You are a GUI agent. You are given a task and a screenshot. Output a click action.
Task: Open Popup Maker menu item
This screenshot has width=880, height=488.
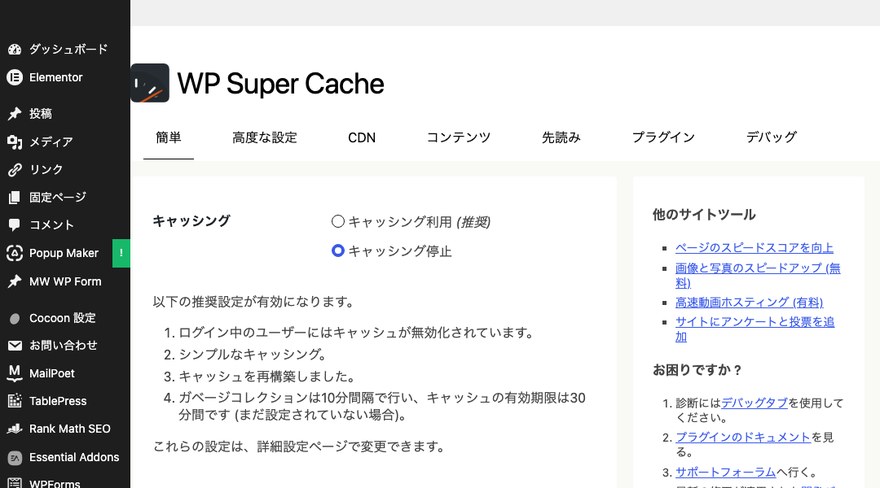(65, 253)
